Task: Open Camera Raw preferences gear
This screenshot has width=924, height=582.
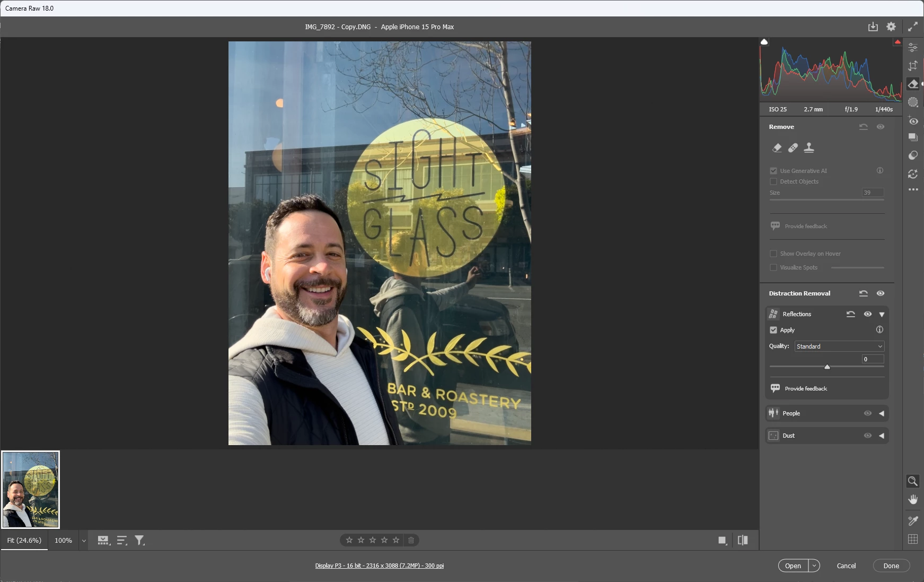Action: click(891, 27)
